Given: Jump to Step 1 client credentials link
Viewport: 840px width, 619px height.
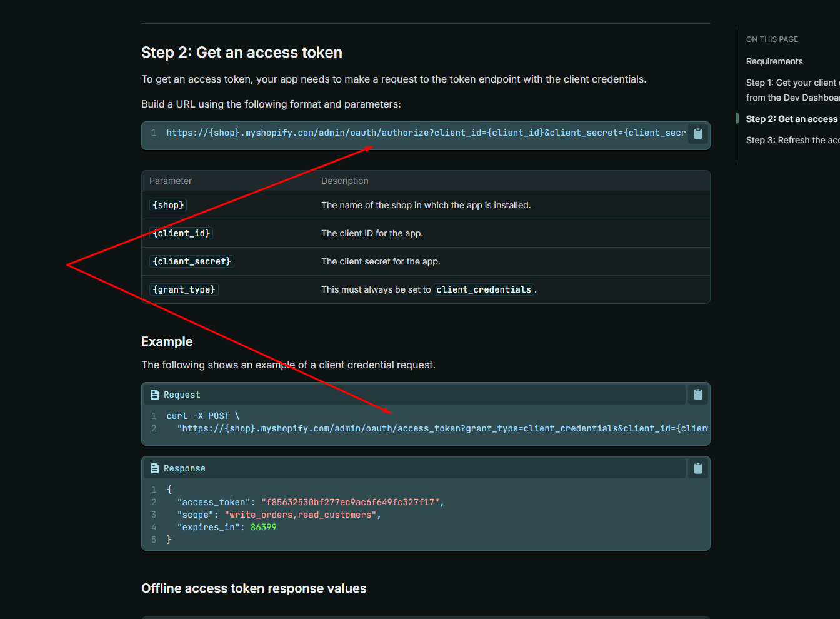Looking at the screenshot, I should point(792,90).
